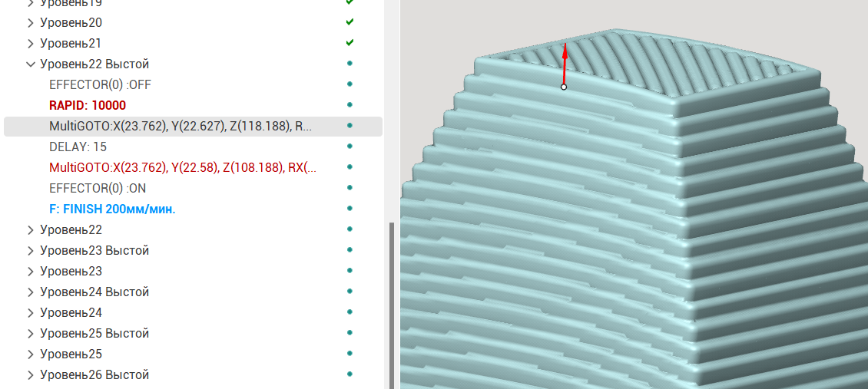This screenshot has height=389, width=868.
Task: Select the Уровень24 tree item
Action: (71, 312)
